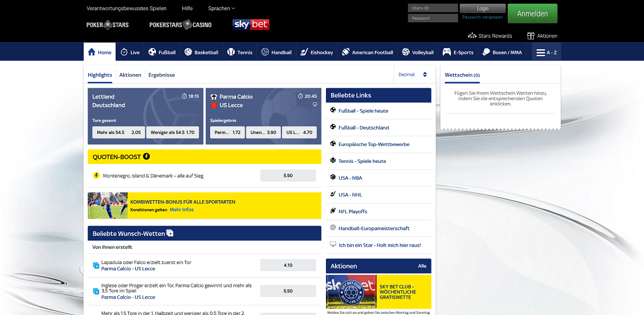Image resolution: width=644 pixels, height=315 pixels.
Task: Open Verantwortungsbewusstes Spielen link
Action: [x=127, y=8]
